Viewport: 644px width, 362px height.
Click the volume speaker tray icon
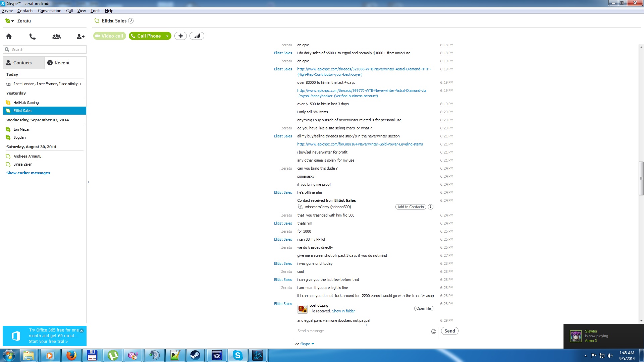pyautogui.click(x=610, y=356)
